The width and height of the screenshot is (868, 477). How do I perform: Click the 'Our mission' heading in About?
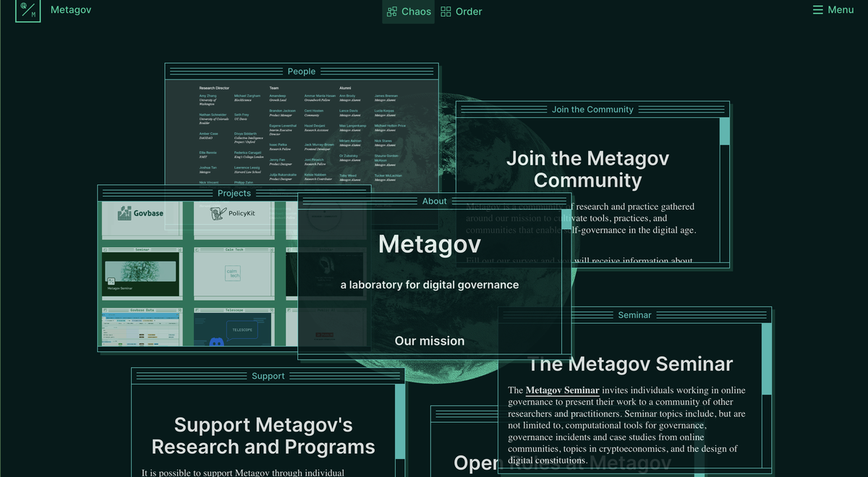[x=430, y=340]
